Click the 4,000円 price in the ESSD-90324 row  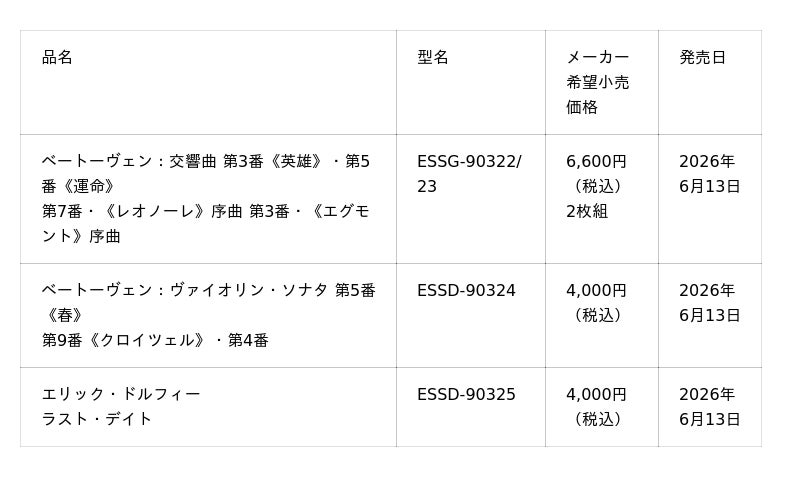(x=596, y=291)
